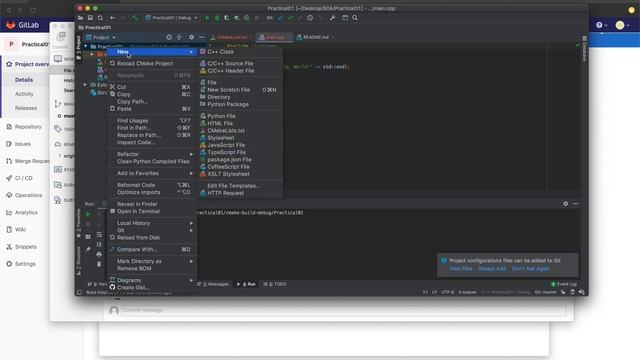Click the locate target icon in Project panel
The image size is (640, 360).
169,37
